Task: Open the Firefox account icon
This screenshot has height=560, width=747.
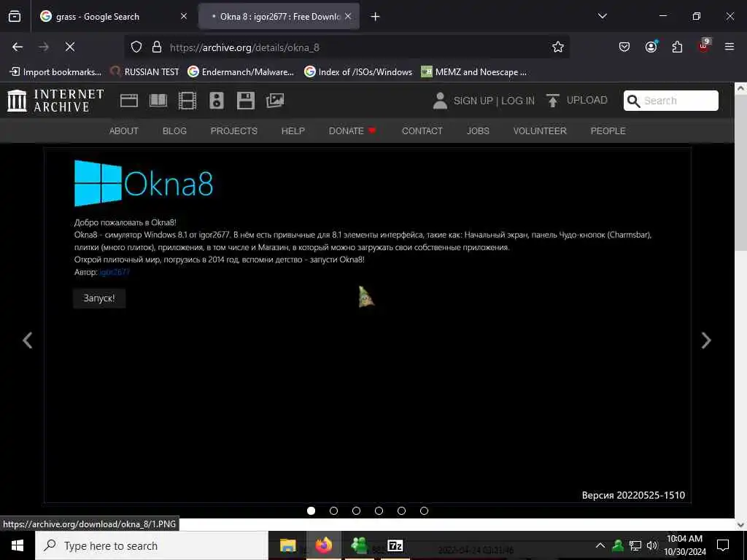Action: point(651,47)
